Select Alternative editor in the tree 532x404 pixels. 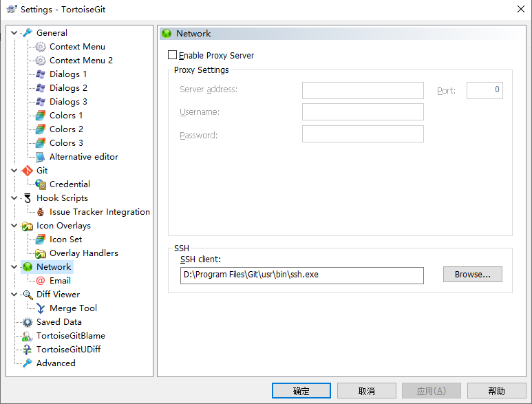coord(84,157)
